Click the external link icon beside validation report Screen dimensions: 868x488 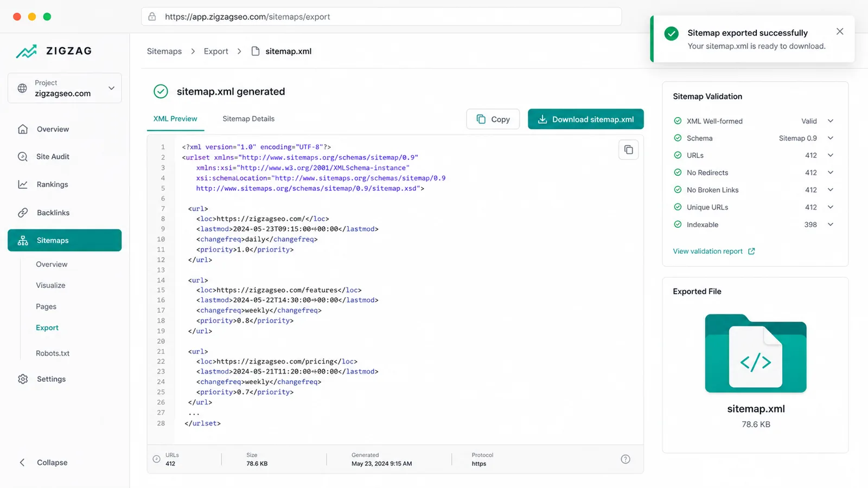[751, 251]
